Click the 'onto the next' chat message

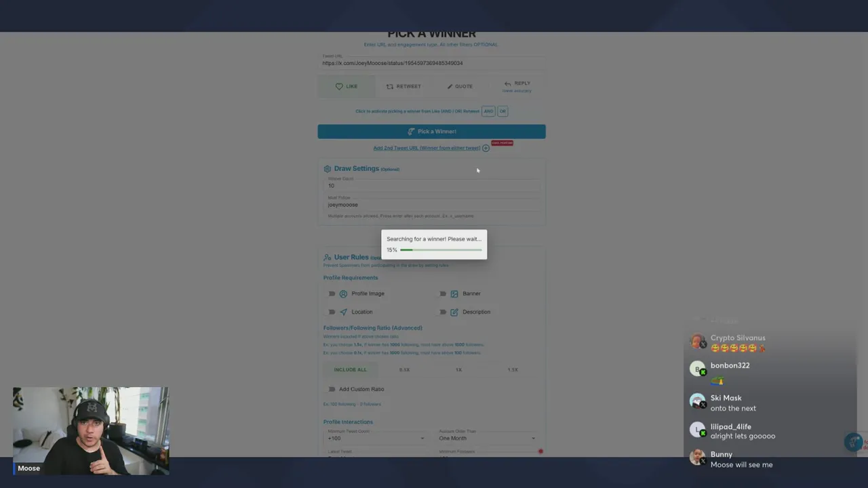(733, 408)
